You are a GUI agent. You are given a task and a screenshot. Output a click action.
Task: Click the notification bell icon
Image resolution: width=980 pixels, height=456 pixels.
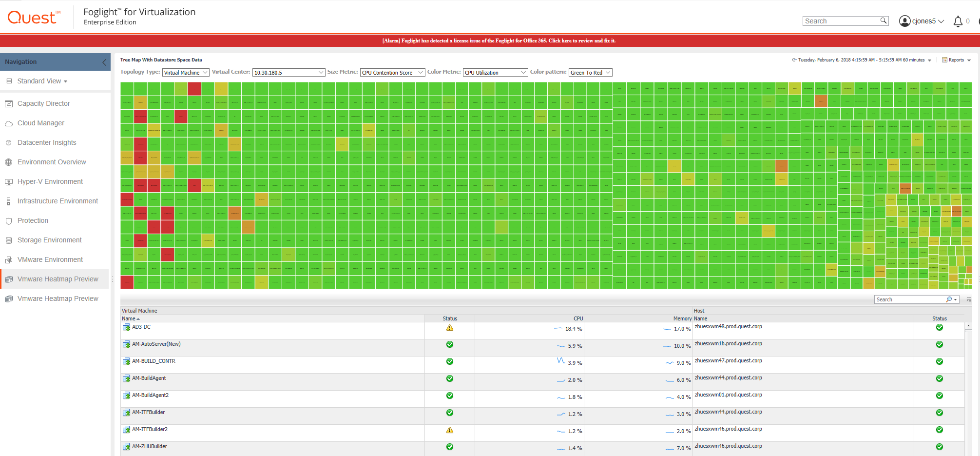pos(958,21)
